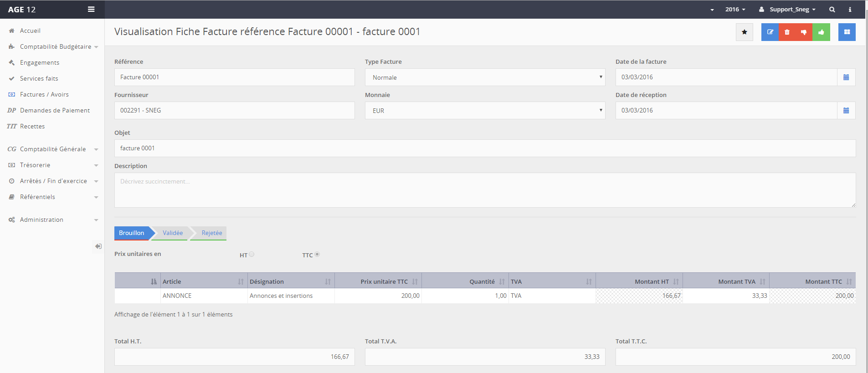Open calendar for Date de la facture
868x373 pixels.
[846, 77]
